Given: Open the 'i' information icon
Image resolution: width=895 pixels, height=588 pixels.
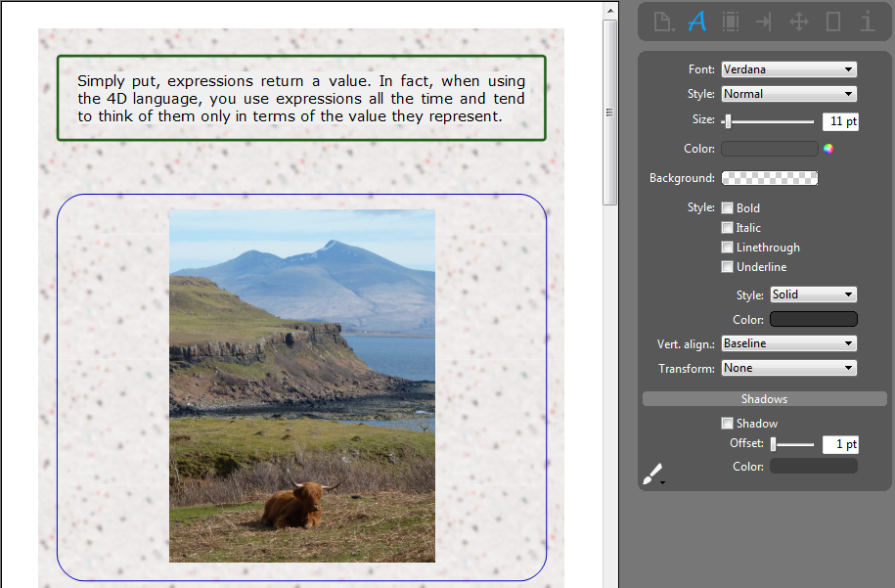Looking at the screenshot, I should click(x=867, y=22).
